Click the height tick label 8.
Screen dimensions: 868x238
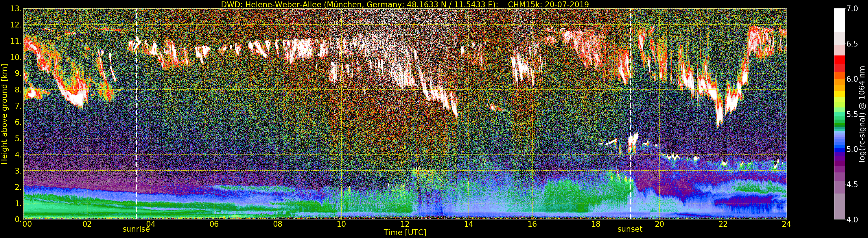[18, 90]
